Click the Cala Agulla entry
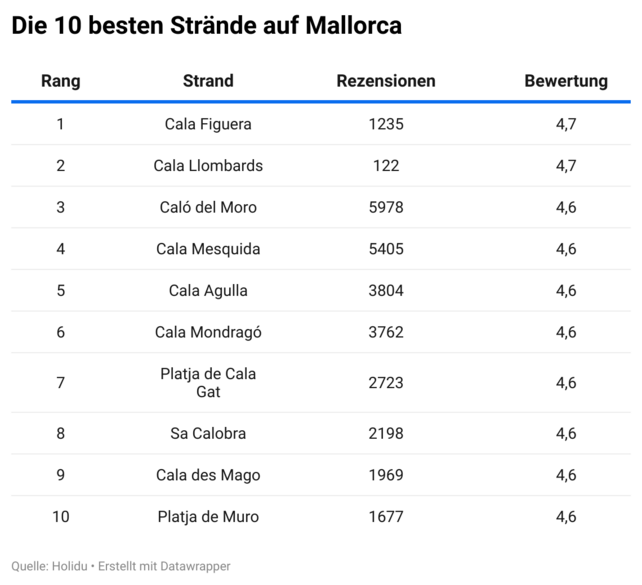The height and width of the screenshot is (585, 642). click(x=208, y=291)
